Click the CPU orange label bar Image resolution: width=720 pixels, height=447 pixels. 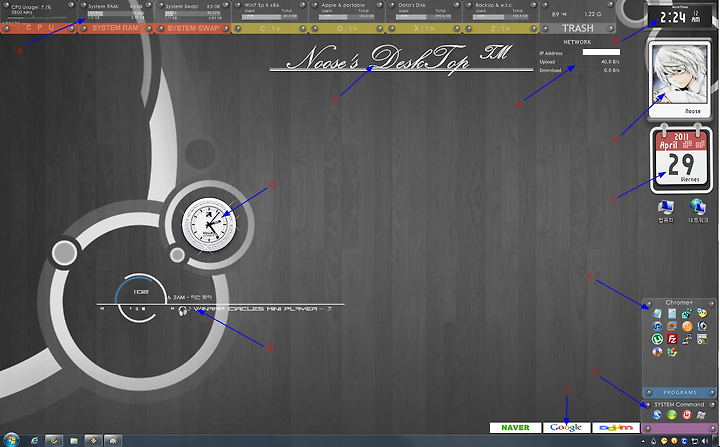tap(39, 28)
